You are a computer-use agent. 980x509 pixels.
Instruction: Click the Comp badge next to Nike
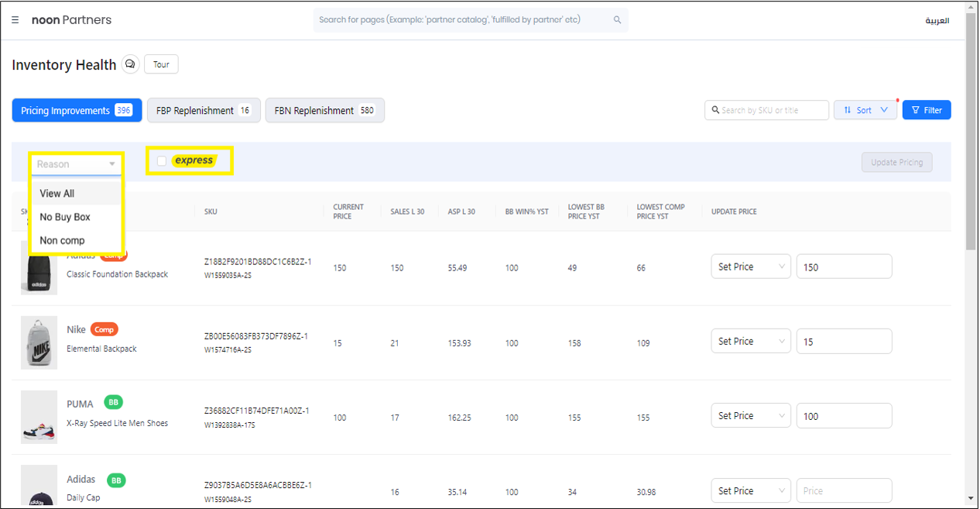[105, 329]
